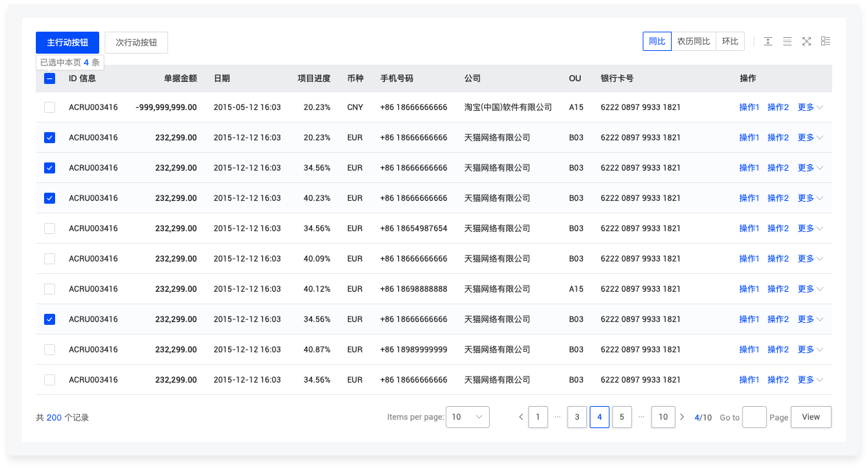The height and width of the screenshot is (468, 868).
Task: Click the View button in pagination
Action: coord(811,417)
